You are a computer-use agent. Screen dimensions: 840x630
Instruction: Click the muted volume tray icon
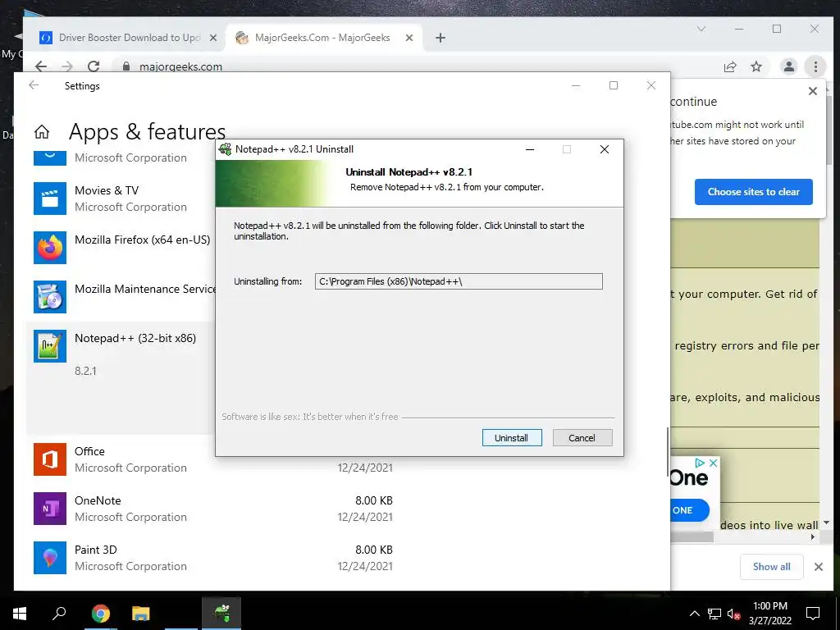click(734, 614)
